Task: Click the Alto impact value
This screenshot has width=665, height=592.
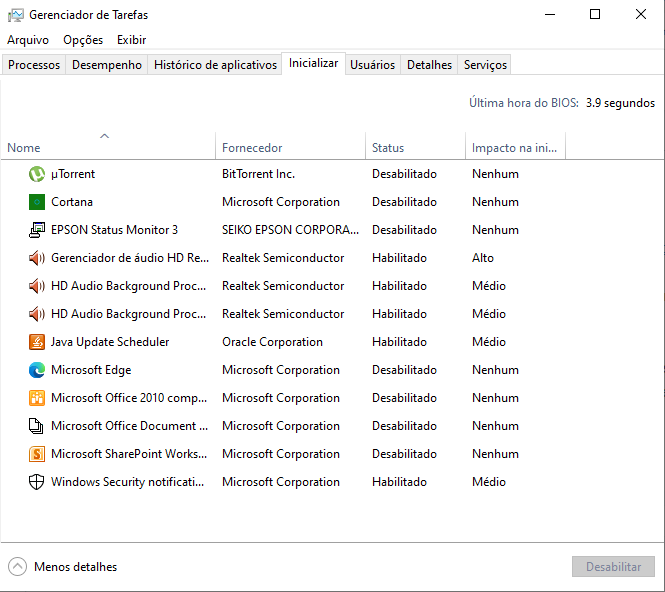Action: 483,258
